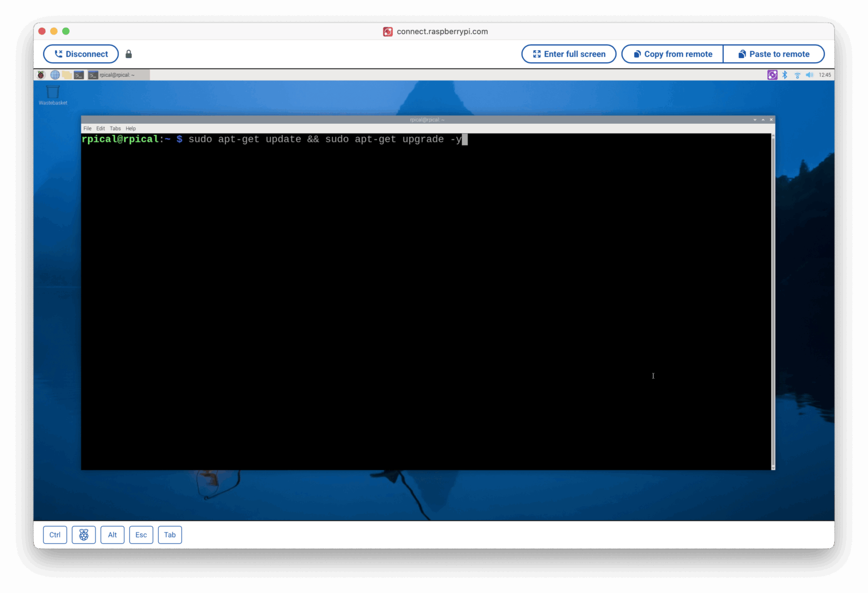
Task: Open the terminal Edit menu
Action: coord(101,128)
